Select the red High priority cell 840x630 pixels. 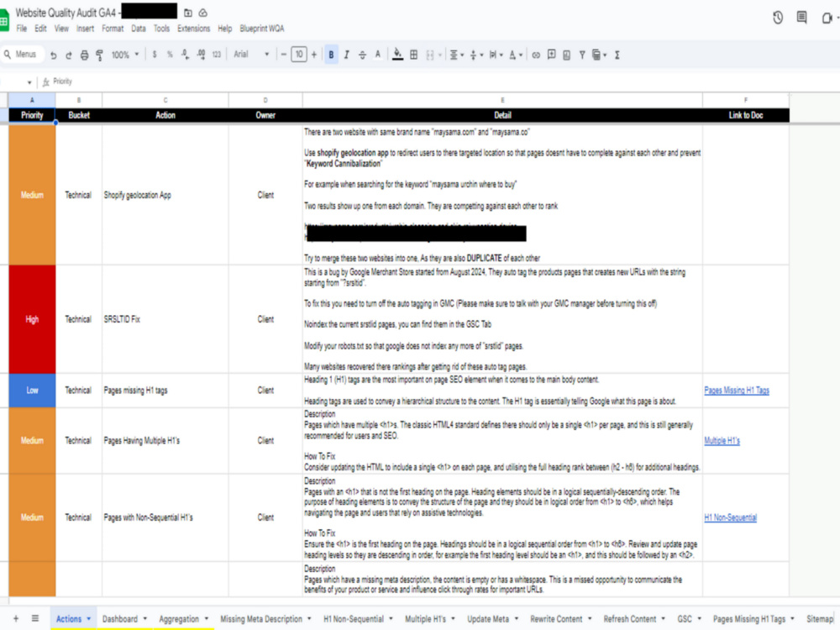[x=32, y=319]
